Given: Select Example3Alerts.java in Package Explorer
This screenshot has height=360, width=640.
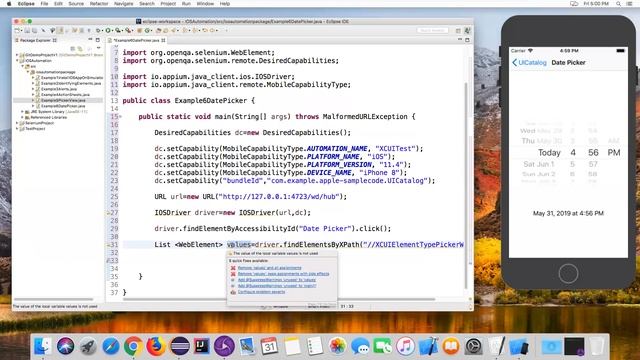Looking at the screenshot, I should click(59, 89).
